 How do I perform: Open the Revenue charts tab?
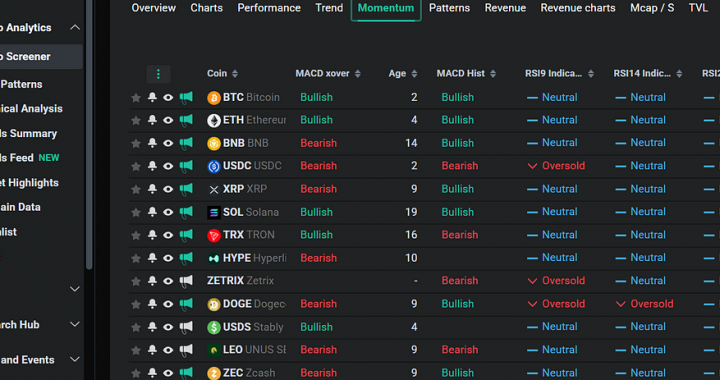click(x=578, y=8)
